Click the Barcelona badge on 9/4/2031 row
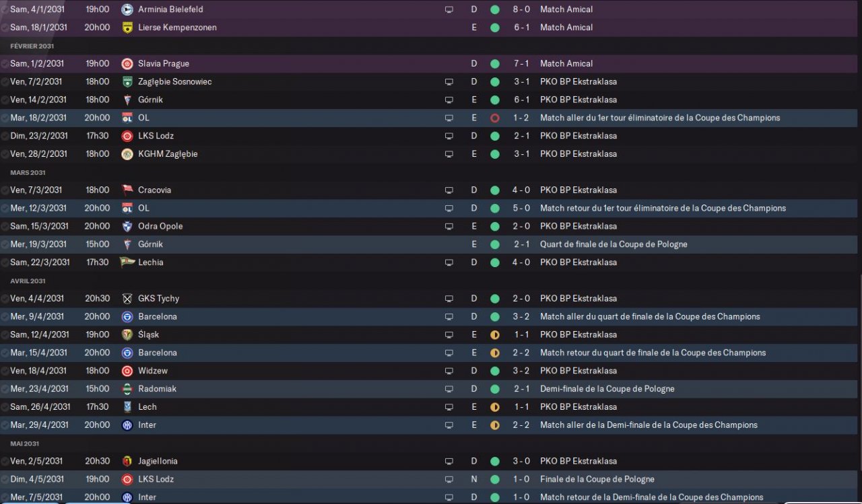The width and height of the screenshot is (862, 504). point(127,316)
